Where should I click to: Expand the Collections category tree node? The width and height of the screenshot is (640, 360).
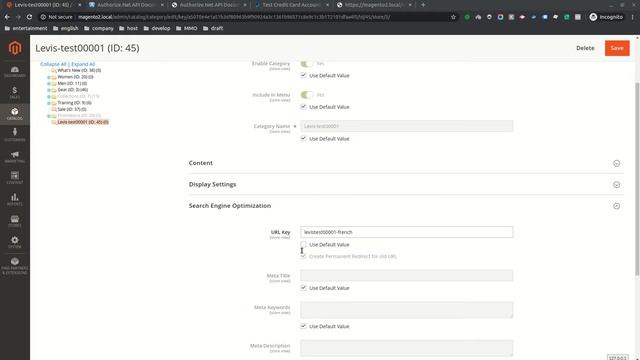49,97
